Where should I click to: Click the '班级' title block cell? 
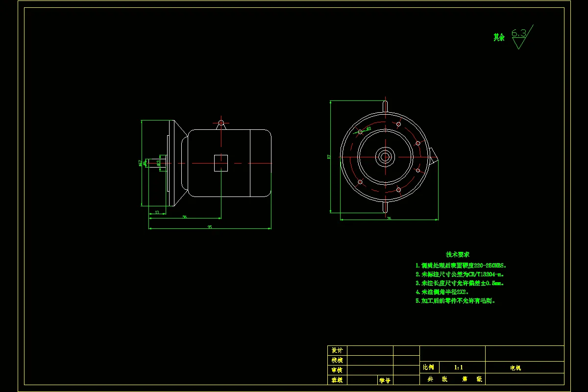coord(337,380)
